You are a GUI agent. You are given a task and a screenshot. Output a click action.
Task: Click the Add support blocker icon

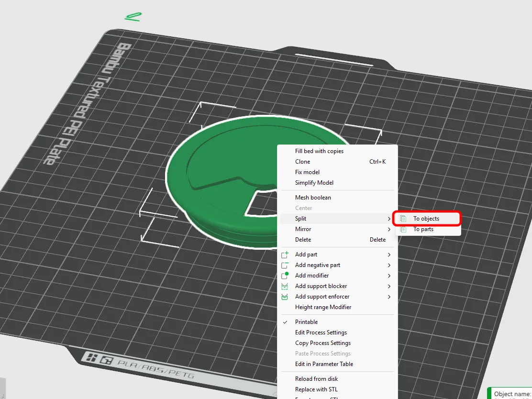[285, 287]
